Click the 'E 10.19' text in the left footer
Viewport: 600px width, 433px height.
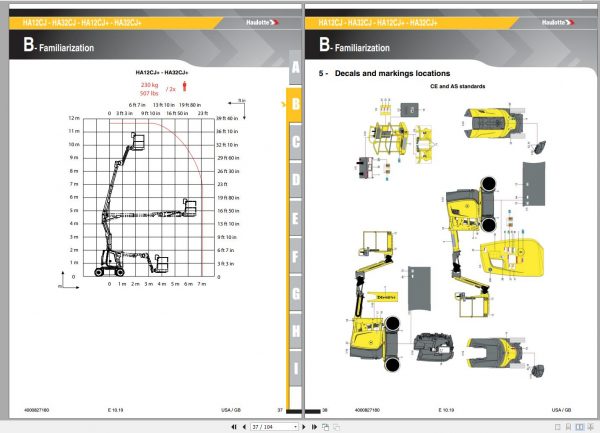(115, 410)
